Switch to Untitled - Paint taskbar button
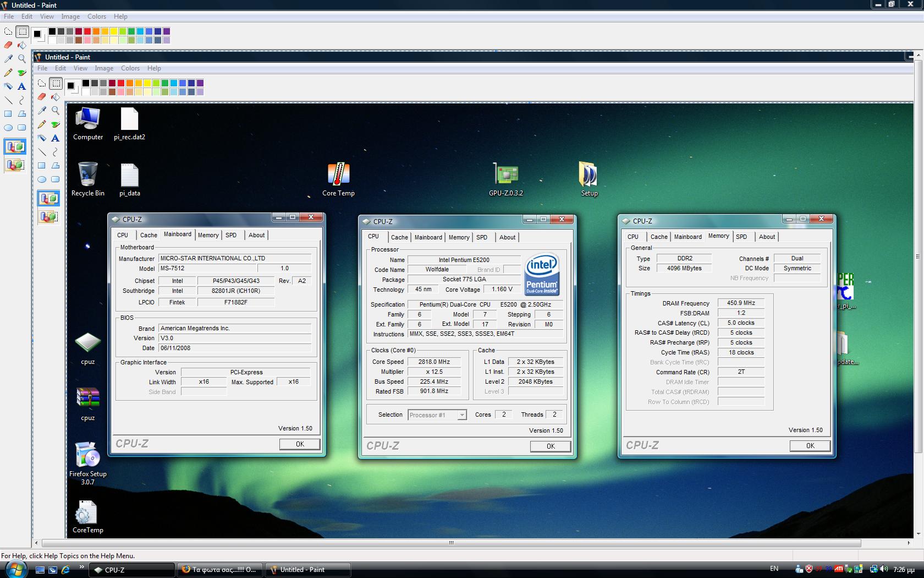The height and width of the screenshot is (578, 924). point(308,570)
